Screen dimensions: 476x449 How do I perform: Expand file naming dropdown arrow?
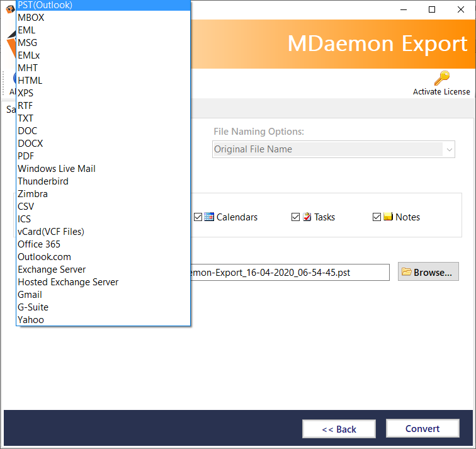click(x=450, y=149)
